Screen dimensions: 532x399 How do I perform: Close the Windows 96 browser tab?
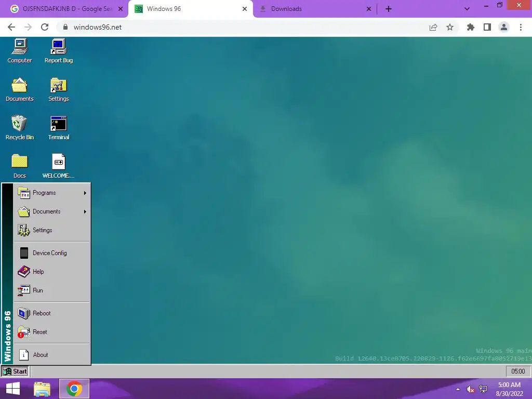[x=245, y=9]
